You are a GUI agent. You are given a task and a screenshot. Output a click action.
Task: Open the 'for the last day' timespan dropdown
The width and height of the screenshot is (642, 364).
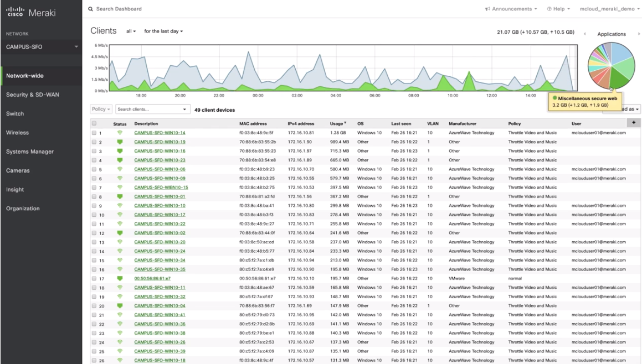point(163,31)
